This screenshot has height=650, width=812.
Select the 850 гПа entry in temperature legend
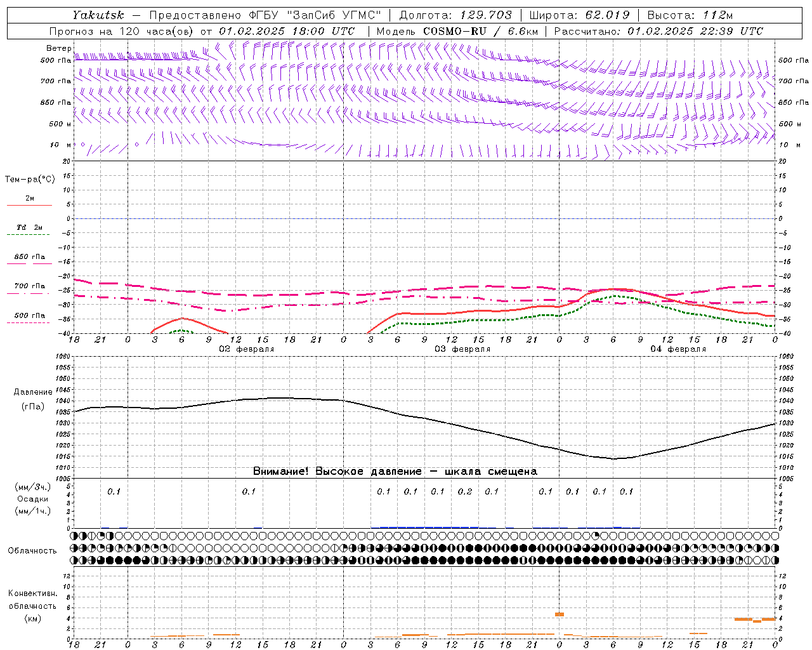click(x=30, y=257)
